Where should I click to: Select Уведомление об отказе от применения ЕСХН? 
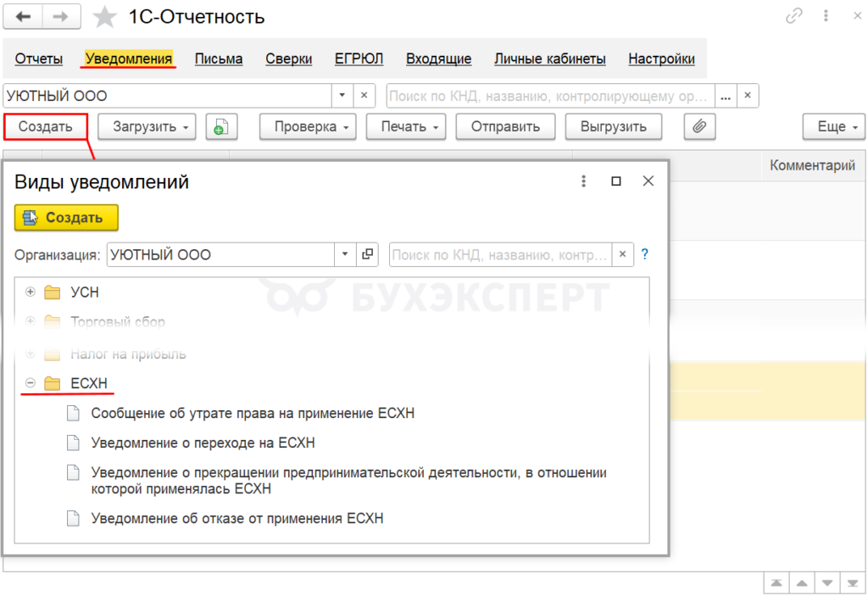(237, 519)
